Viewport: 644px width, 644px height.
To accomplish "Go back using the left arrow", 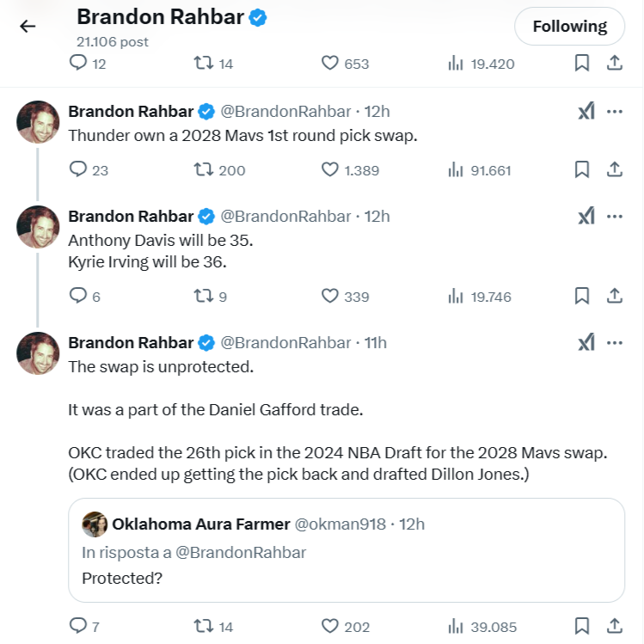I will 28,26.
